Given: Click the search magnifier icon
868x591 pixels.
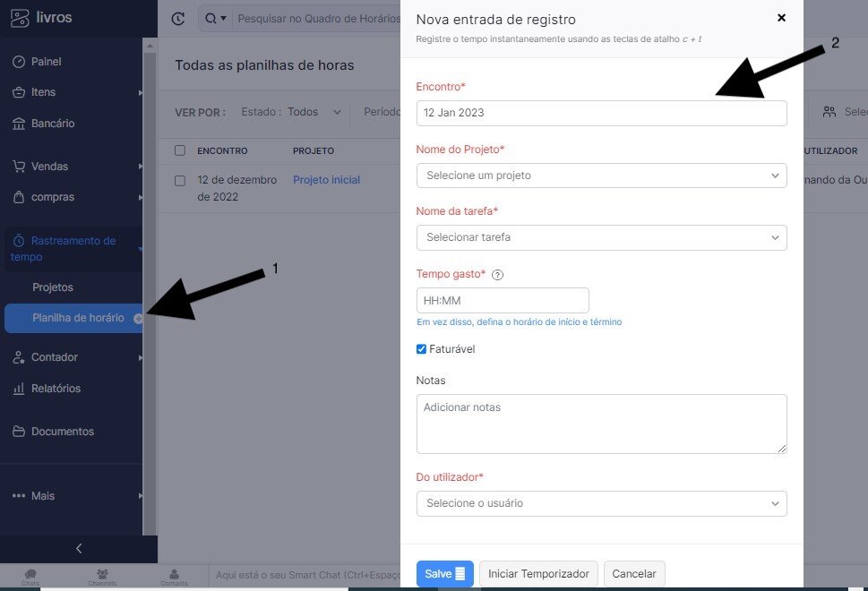Looking at the screenshot, I should point(211,19).
